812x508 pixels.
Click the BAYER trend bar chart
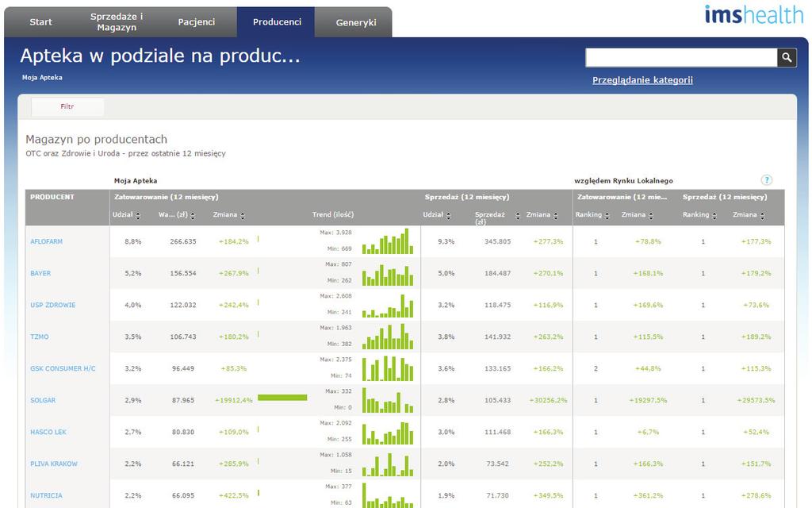pyautogui.click(x=388, y=275)
